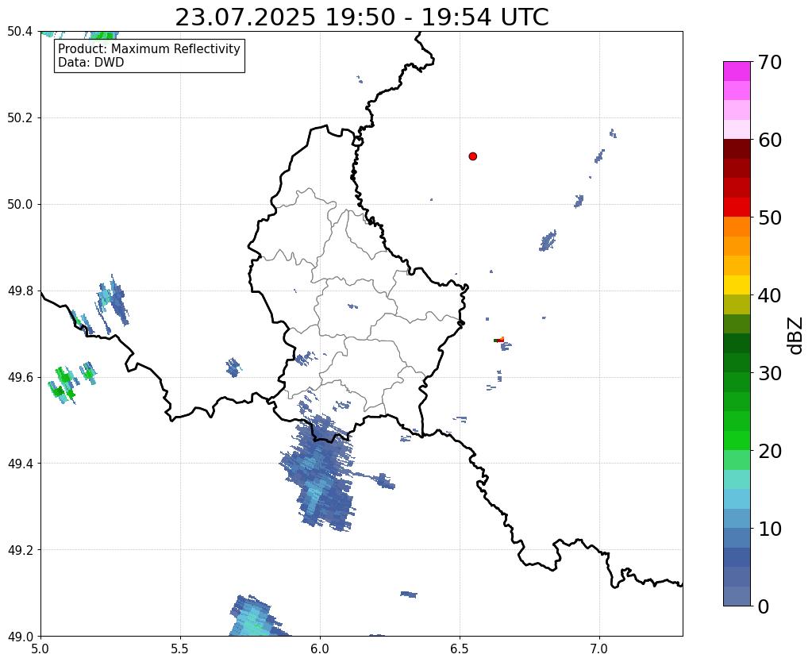Click colorbar tick label '10'

[x=770, y=529]
